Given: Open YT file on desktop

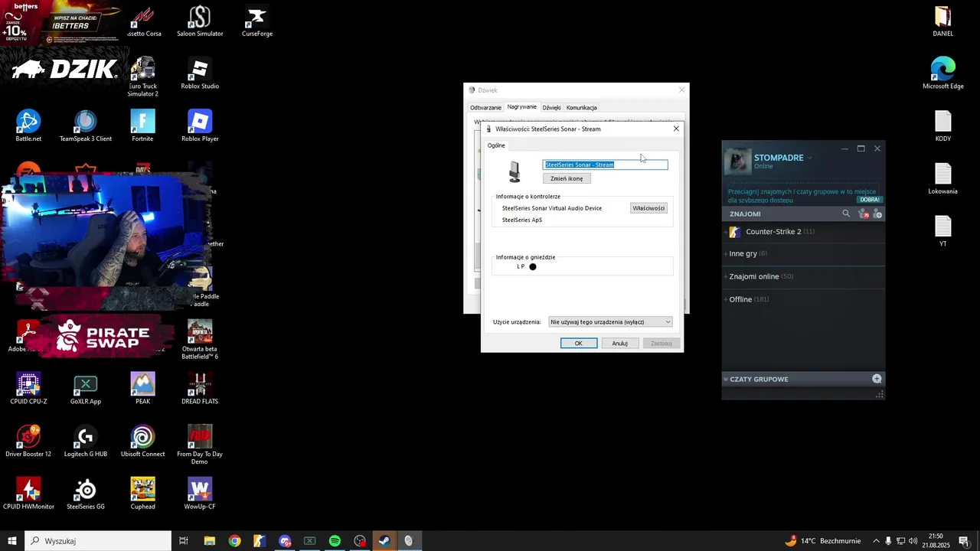Looking at the screenshot, I should tap(942, 231).
